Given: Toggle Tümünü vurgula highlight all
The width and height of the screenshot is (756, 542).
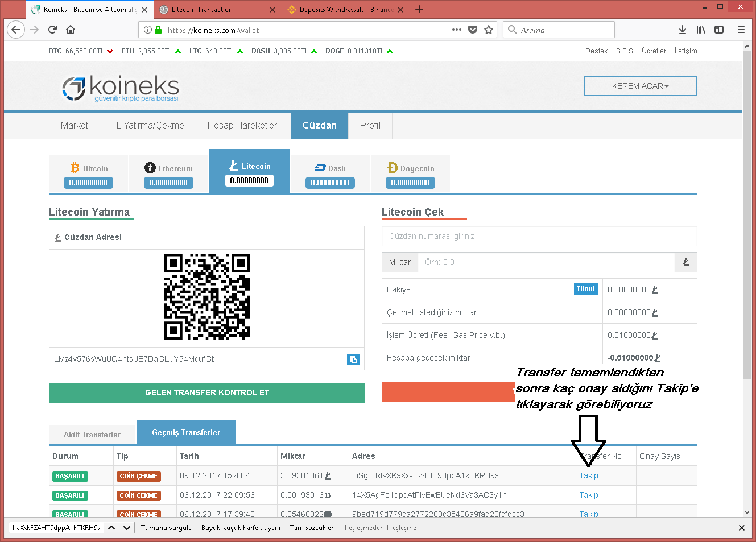Looking at the screenshot, I should tap(166, 528).
